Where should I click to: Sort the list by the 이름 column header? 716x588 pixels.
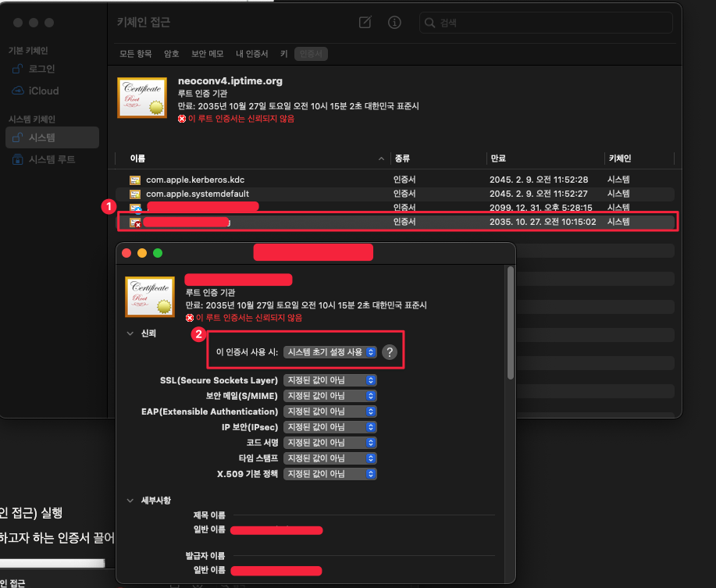[138, 159]
